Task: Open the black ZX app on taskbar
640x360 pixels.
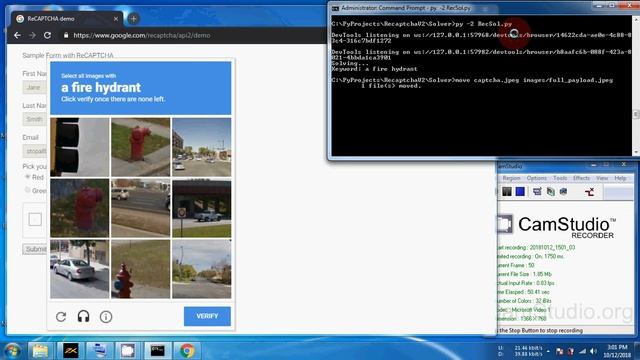Action: (x=70, y=351)
